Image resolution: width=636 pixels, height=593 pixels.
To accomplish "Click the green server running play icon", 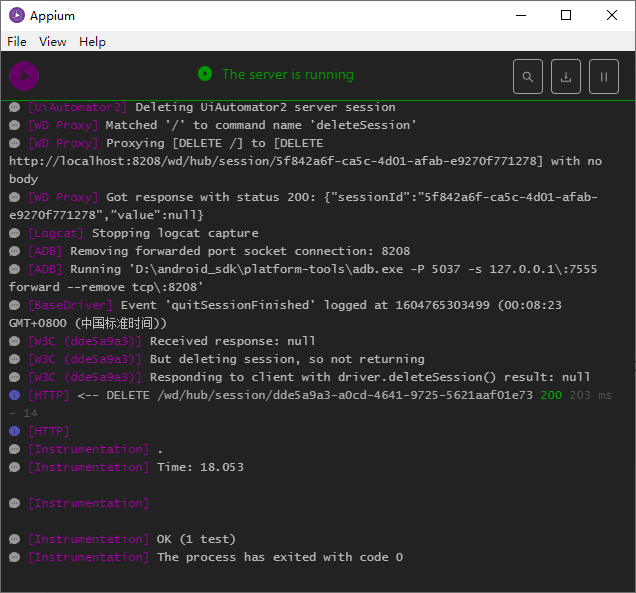I will [205, 74].
